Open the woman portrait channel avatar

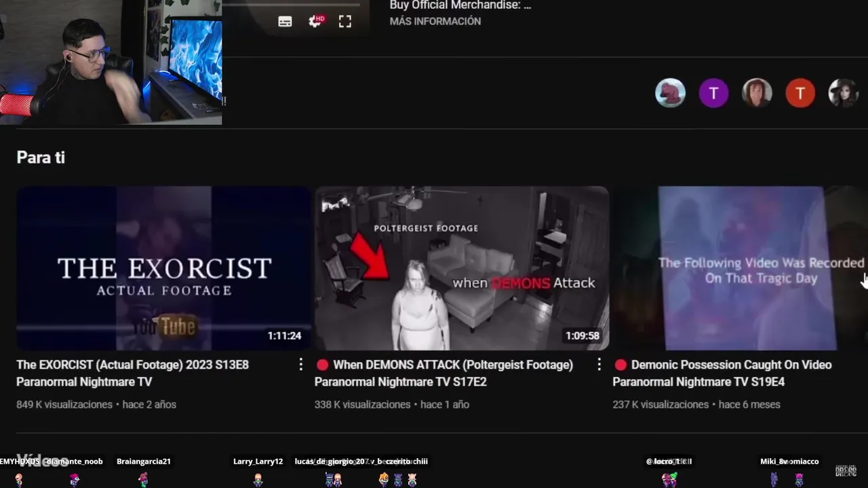pos(757,93)
